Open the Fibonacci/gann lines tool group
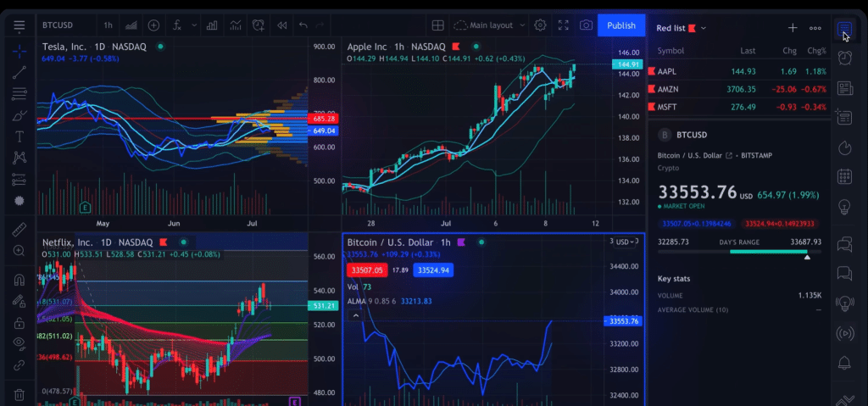 pyautogui.click(x=19, y=93)
